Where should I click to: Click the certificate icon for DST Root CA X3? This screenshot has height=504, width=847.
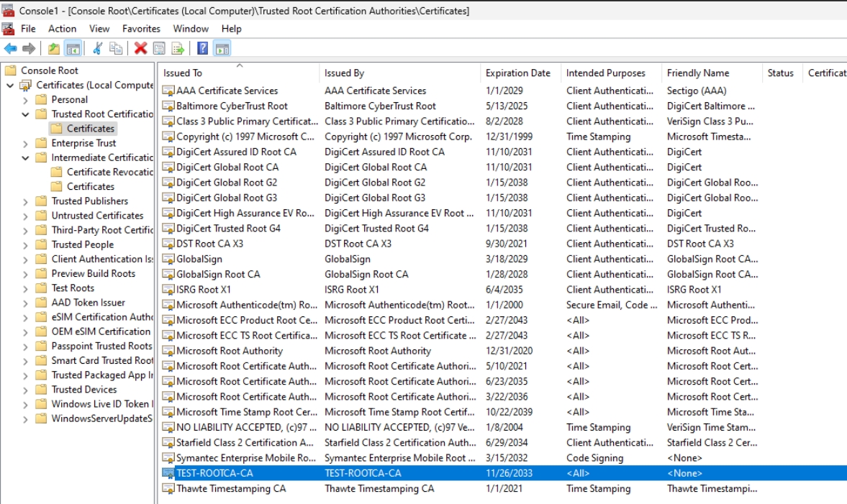tap(168, 244)
